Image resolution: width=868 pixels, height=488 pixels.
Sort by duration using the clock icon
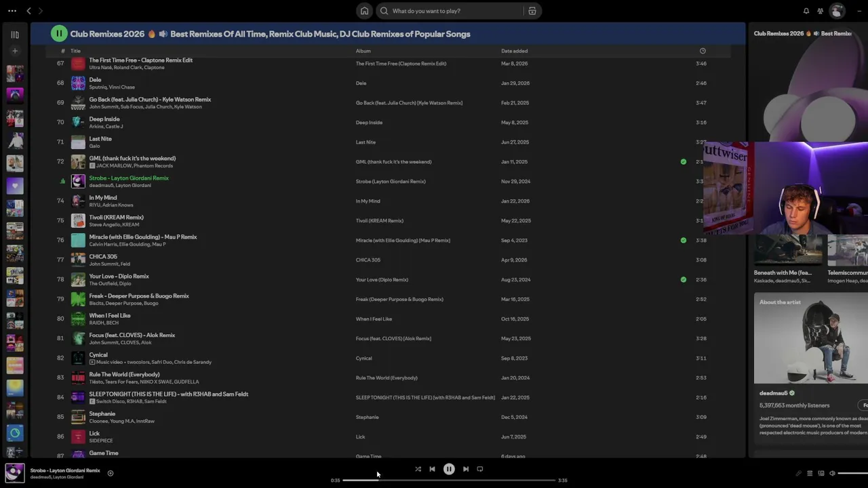click(x=703, y=51)
